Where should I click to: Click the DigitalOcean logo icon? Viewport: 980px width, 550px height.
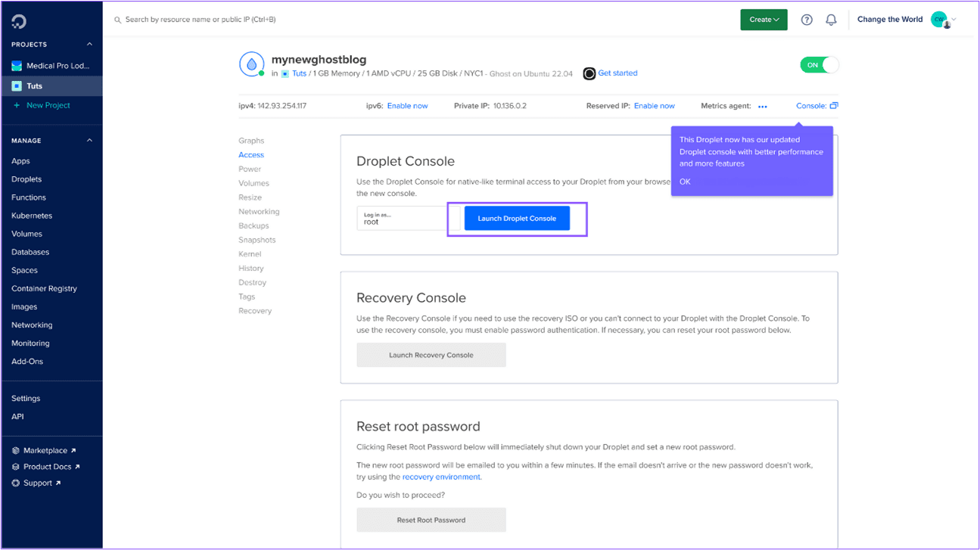[19, 21]
